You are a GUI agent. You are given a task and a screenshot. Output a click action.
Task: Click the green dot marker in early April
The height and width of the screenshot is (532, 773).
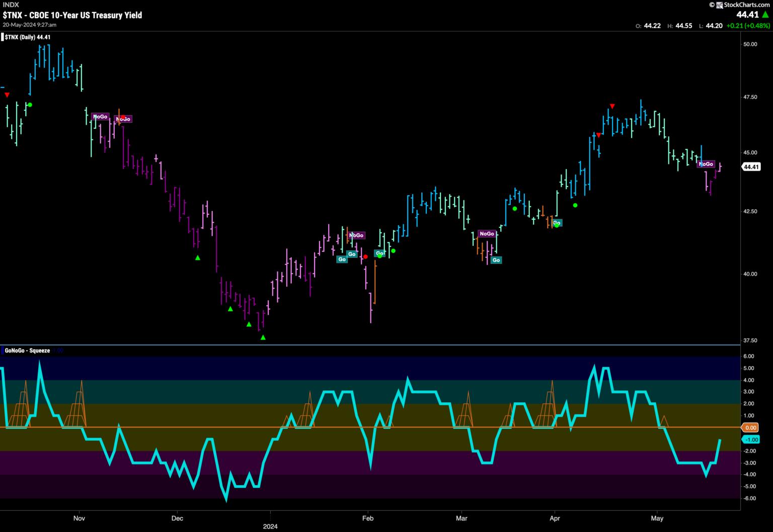click(x=575, y=205)
